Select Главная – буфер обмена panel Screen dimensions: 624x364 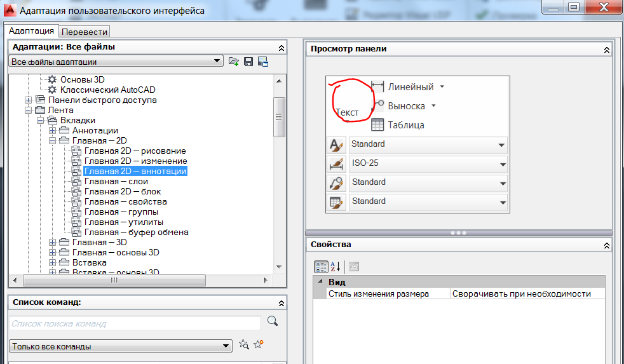[x=137, y=233]
